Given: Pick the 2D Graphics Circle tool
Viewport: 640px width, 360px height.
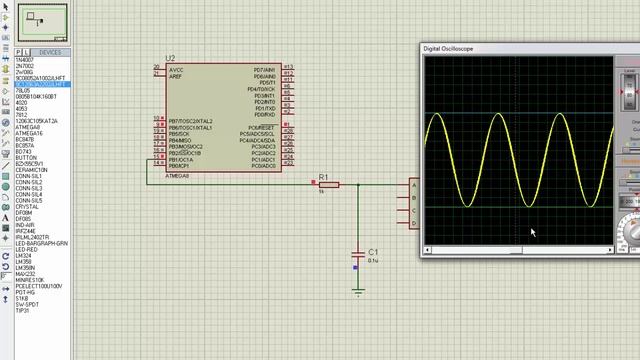Looking at the screenshot, I should [x=5, y=187].
